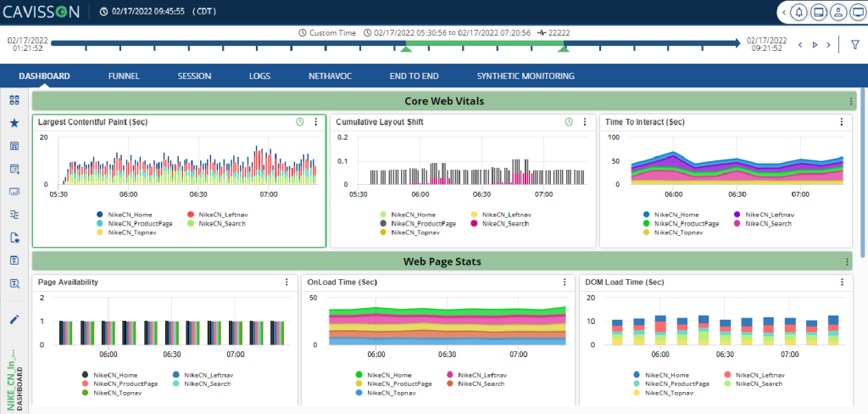Open the filter funnel icon
Image resolution: width=868 pixels, height=414 pixels.
[x=854, y=44]
